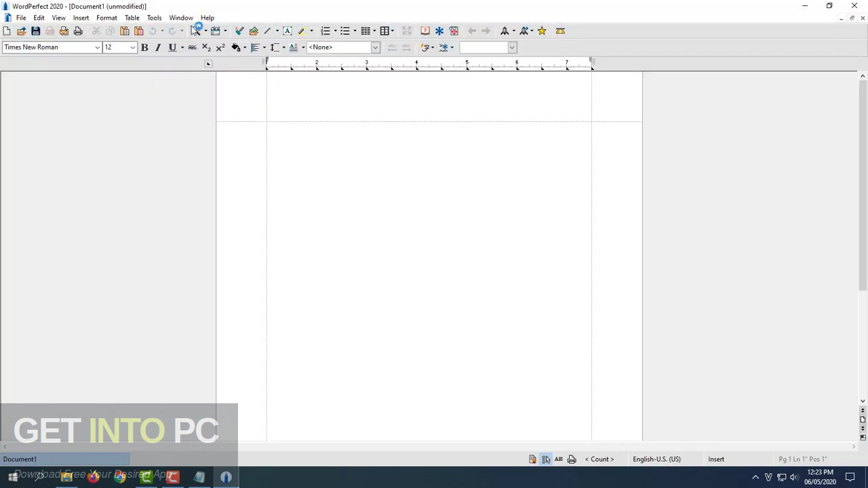This screenshot has width=868, height=488.
Task: Save the document with the floppy disk icon
Action: pyautogui.click(x=35, y=31)
